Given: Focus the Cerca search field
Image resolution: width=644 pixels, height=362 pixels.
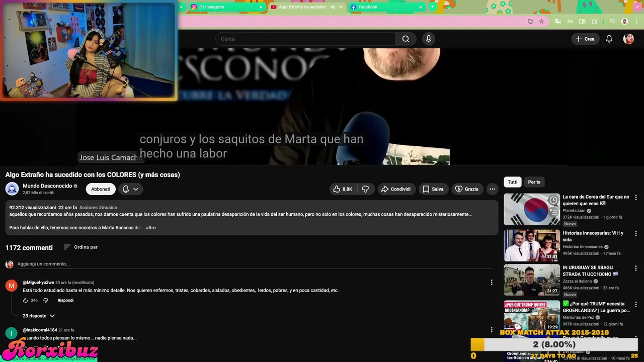Looking at the screenshot, I should [x=305, y=39].
